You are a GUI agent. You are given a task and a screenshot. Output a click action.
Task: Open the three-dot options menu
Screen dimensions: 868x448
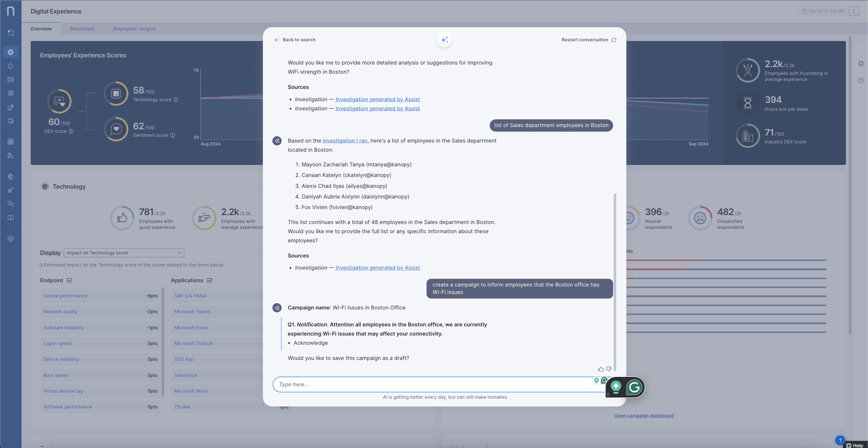click(x=854, y=11)
